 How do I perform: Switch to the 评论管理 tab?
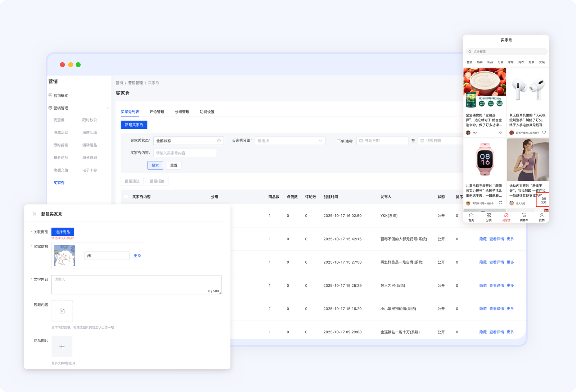pos(157,112)
